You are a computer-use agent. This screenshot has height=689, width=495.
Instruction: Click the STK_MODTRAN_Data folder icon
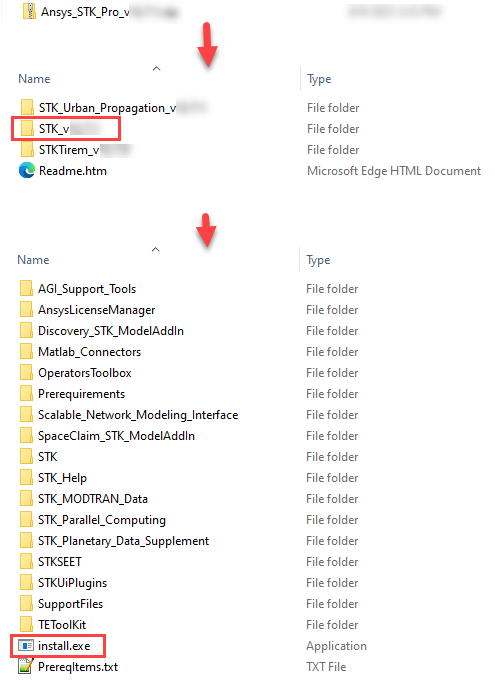coord(26,498)
